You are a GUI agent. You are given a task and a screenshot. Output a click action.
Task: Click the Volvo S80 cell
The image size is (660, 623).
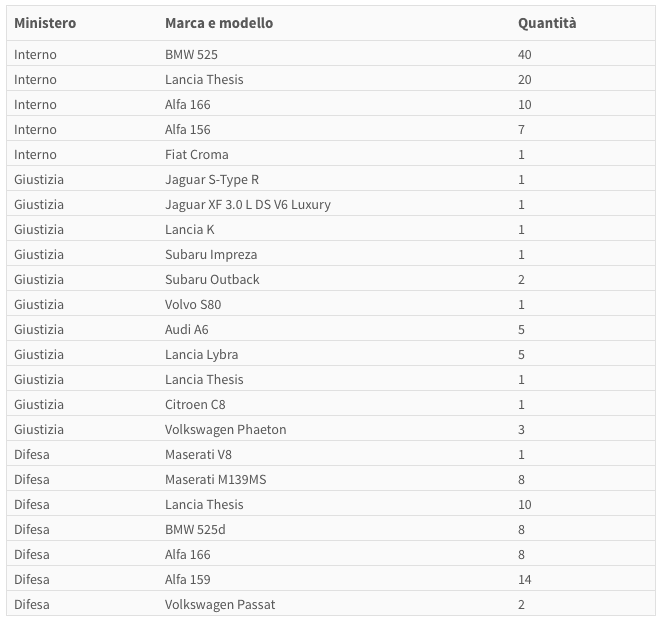pos(193,304)
